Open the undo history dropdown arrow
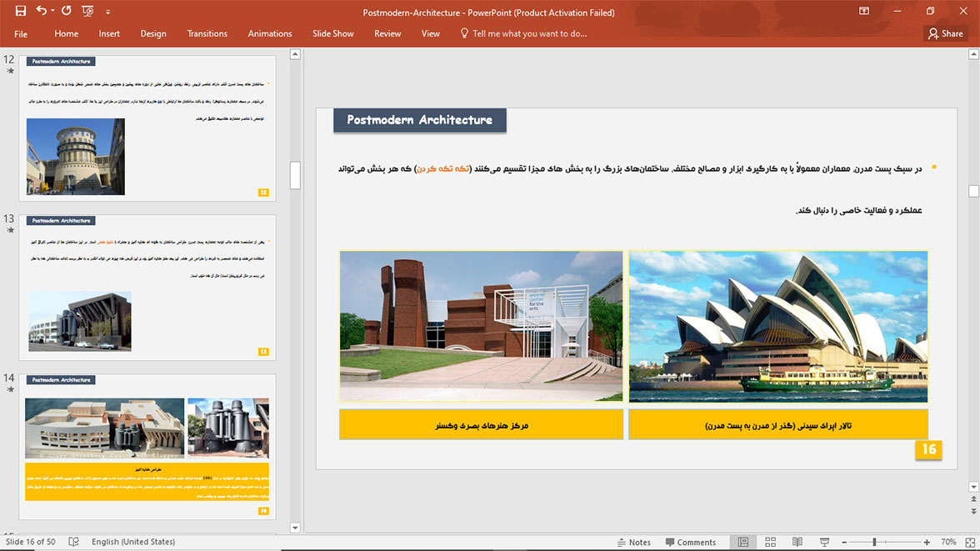The height and width of the screenshot is (551, 980). (x=52, y=11)
